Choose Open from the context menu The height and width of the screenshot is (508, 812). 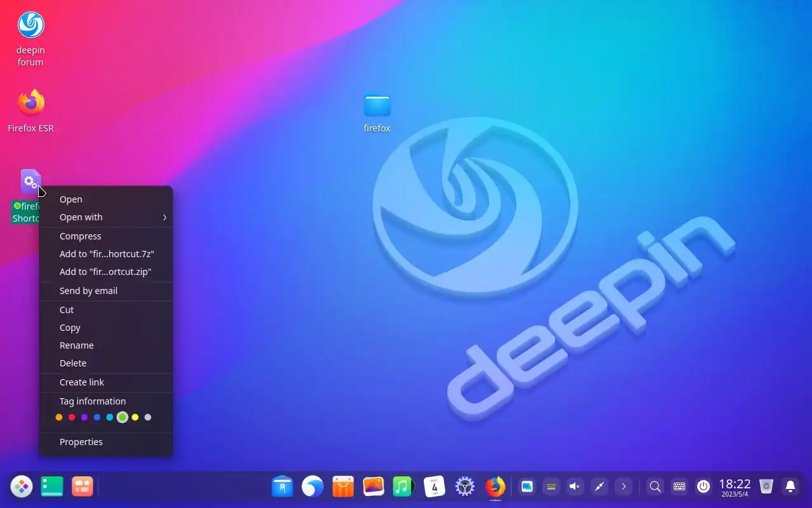[106, 199]
